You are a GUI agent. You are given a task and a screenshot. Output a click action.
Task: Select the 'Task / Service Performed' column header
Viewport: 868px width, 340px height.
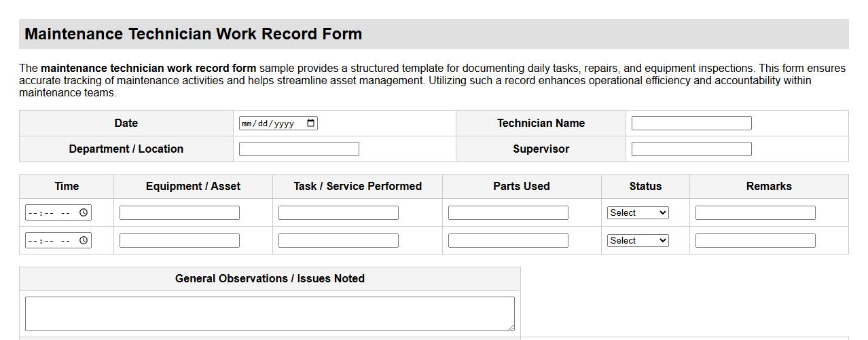(357, 186)
